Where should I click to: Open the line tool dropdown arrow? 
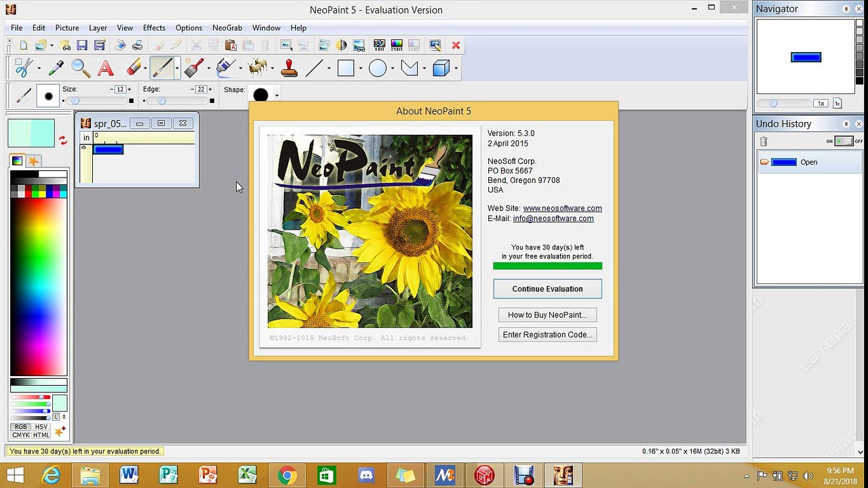pyautogui.click(x=329, y=68)
